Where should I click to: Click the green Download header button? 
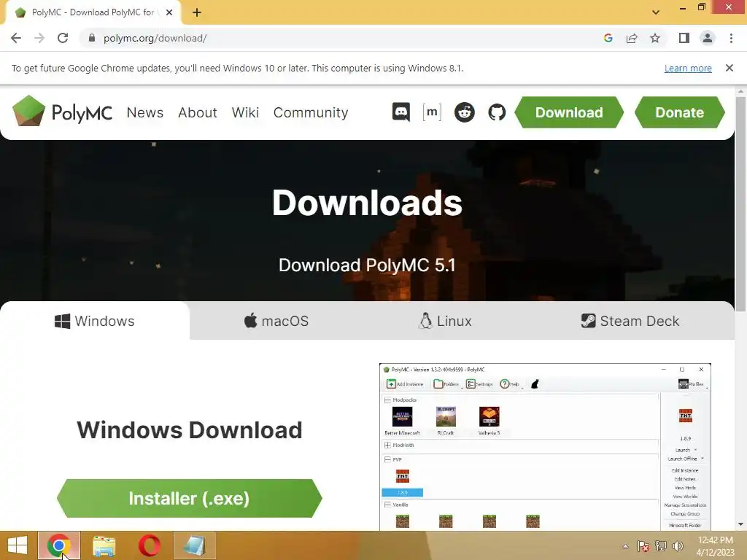pyautogui.click(x=569, y=112)
